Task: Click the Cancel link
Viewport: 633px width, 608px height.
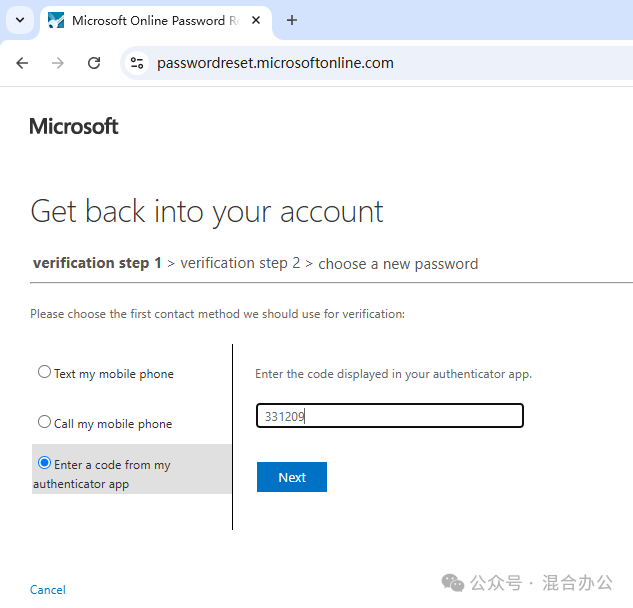Action: point(48,590)
